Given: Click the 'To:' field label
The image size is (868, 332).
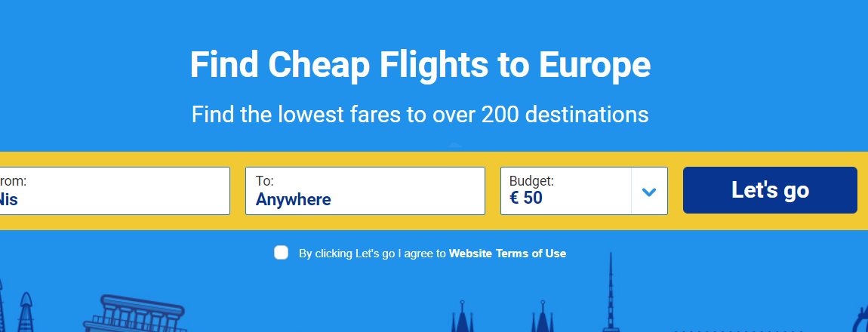Looking at the screenshot, I should 265,181.
